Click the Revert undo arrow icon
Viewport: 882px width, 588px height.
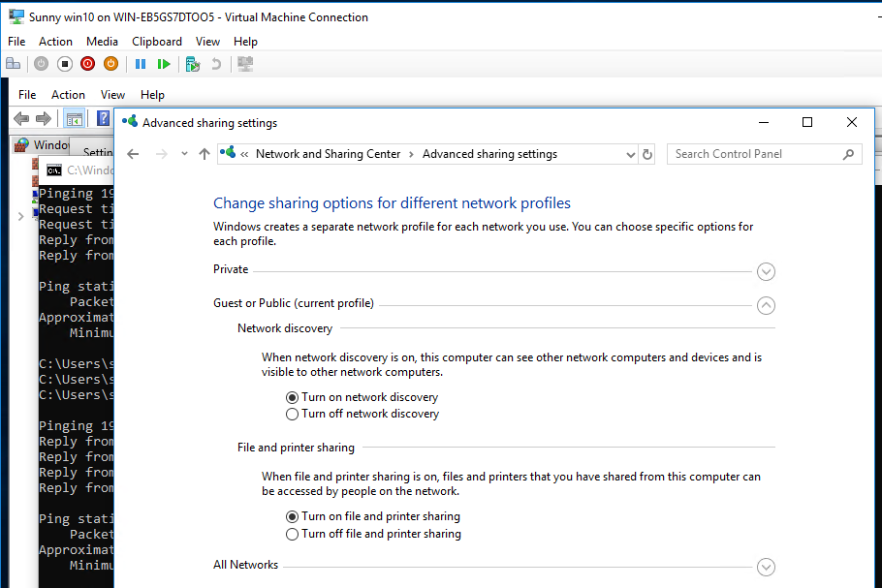(x=216, y=64)
